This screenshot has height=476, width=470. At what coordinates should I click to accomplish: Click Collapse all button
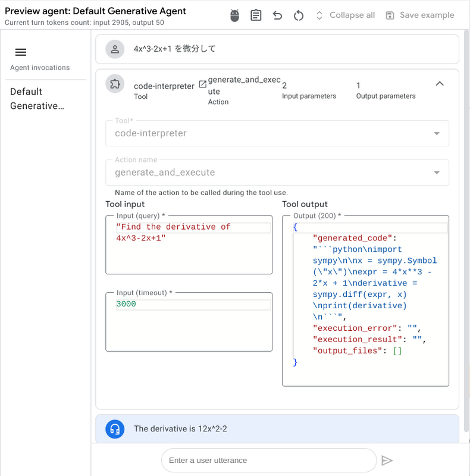[345, 15]
